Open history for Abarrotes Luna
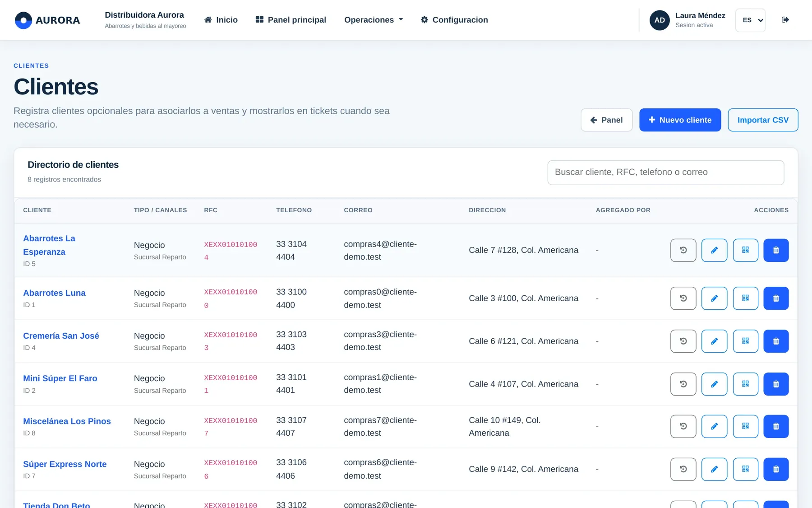 pos(683,298)
